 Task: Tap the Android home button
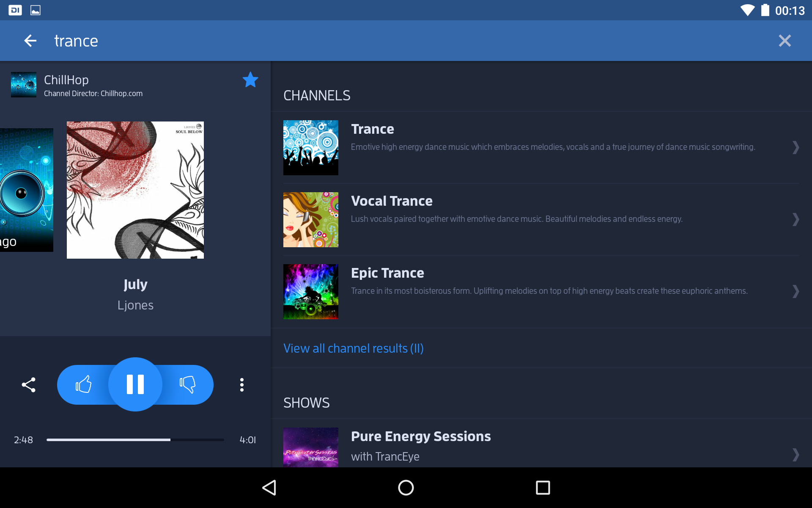coord(406,488)
